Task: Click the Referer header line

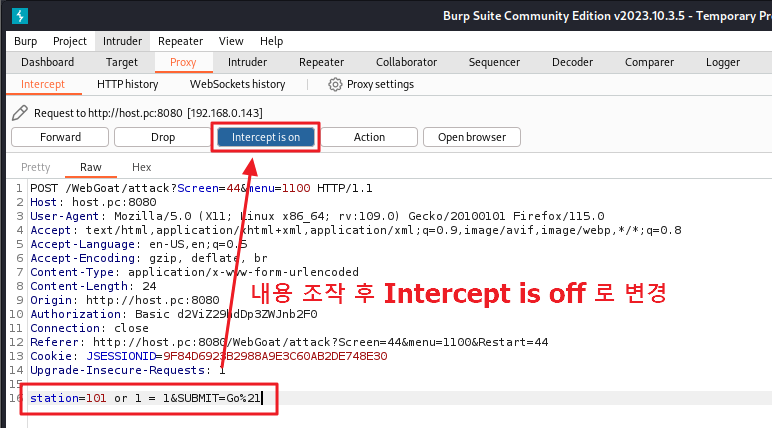Action: 289,342
